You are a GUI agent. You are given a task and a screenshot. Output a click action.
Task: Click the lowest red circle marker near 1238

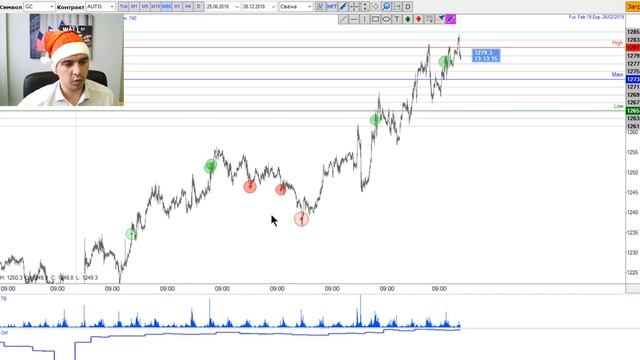point(302,220)
